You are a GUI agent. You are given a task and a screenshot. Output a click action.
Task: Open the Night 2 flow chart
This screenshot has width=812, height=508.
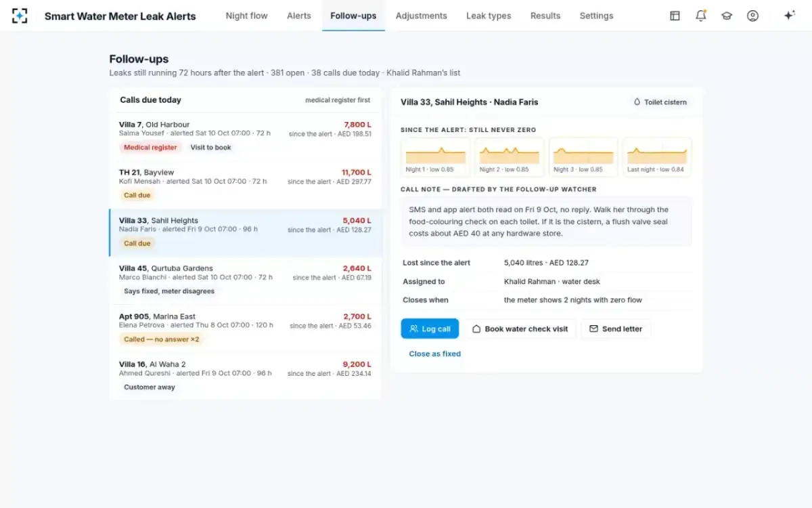coord(509,157)
